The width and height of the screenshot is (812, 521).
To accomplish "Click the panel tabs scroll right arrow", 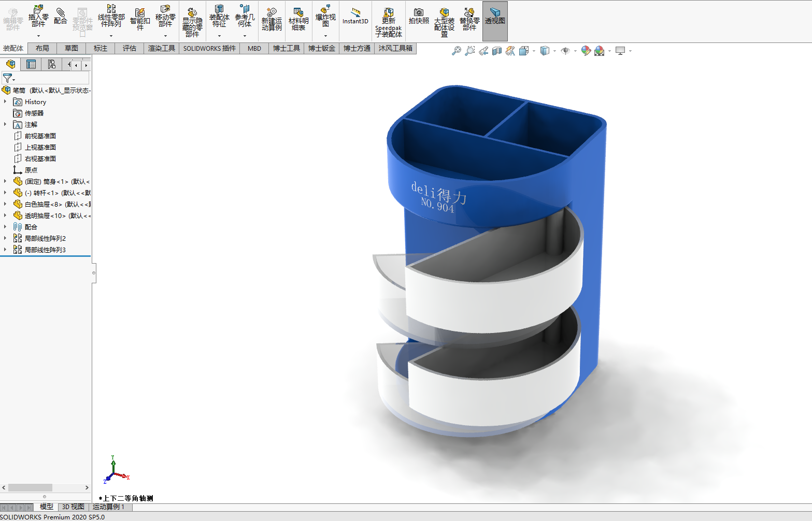I will 86,65.
